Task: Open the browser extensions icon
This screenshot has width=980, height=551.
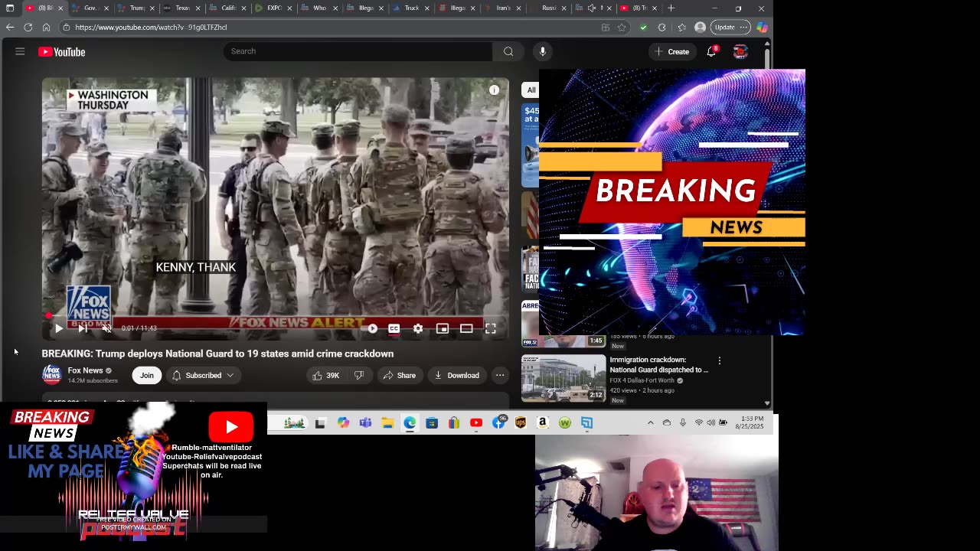Action: [x=661, y=27]
